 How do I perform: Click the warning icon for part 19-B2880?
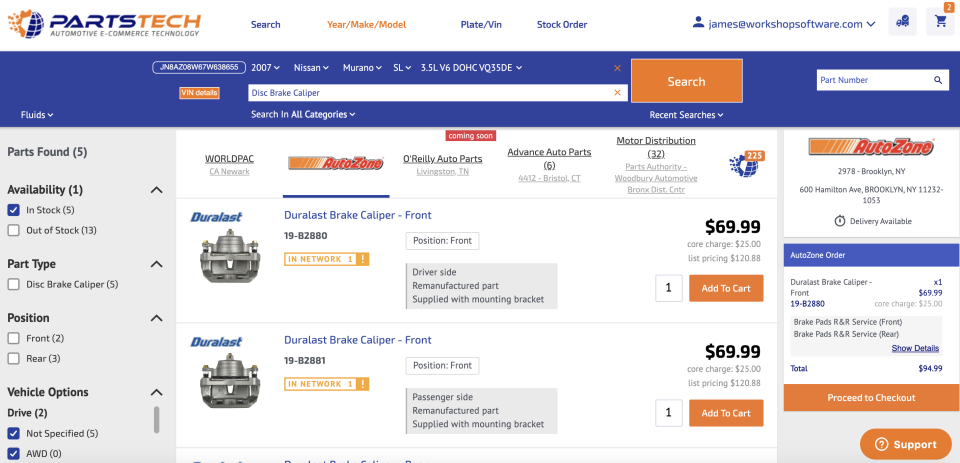363,259
